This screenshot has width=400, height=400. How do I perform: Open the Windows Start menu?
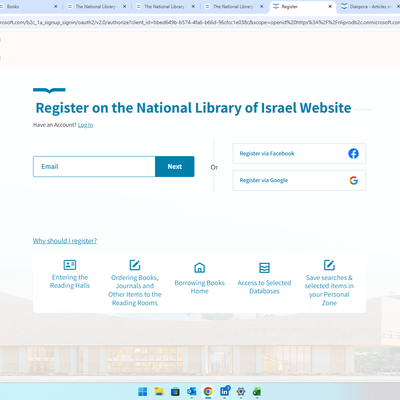(143, 392)
